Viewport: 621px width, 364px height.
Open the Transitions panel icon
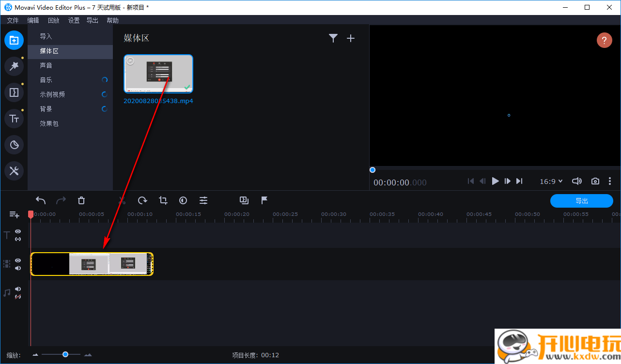14,92
